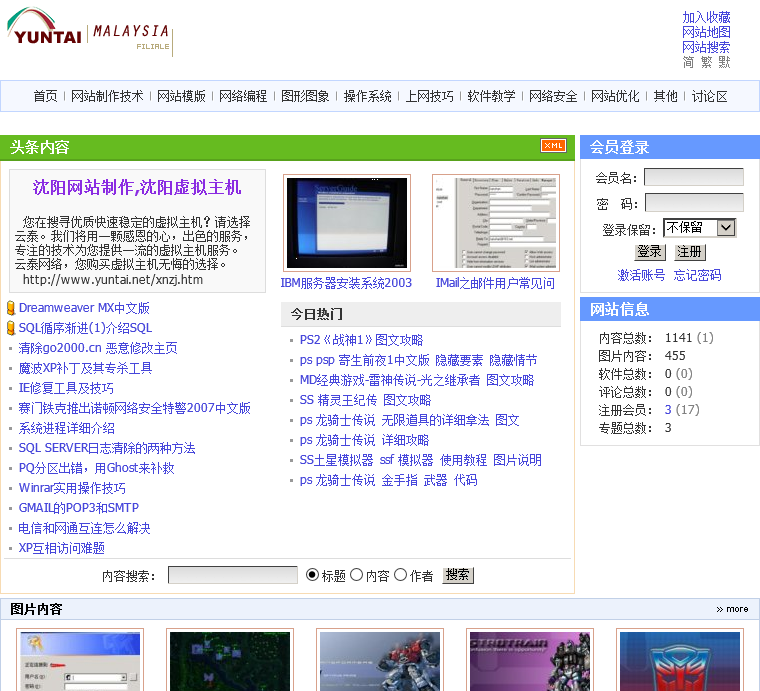This screenshot has width=760, height=691.
Task: Click bookmark icon beside SQL循序渐进(1)介绍SQL
Action: click(x=11, y=328)
